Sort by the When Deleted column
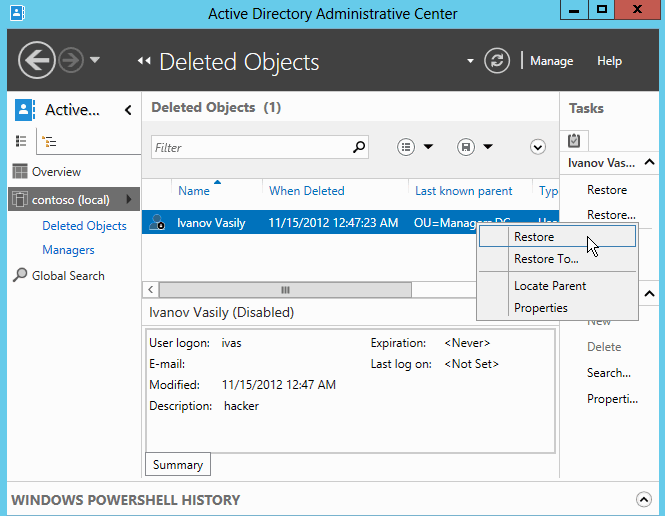 (x=307, y=191)
